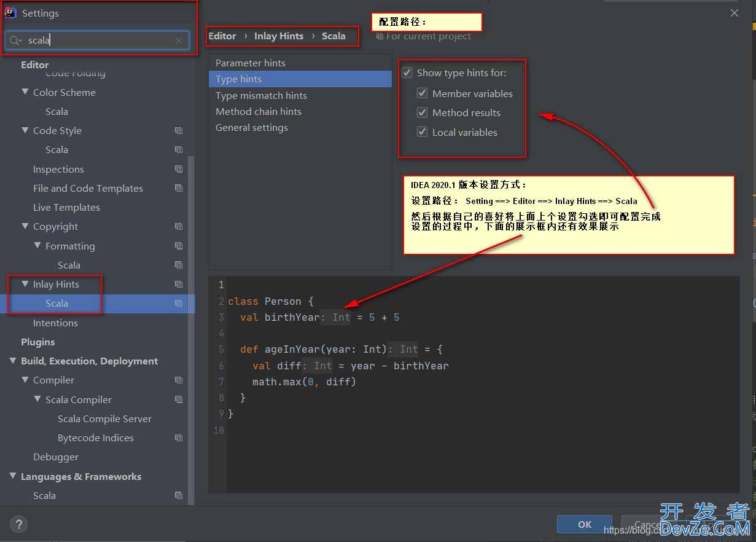Viewport: 756px width, 542px height.
Task: Click the search magnifier icon in Settings
Action: 15,41
